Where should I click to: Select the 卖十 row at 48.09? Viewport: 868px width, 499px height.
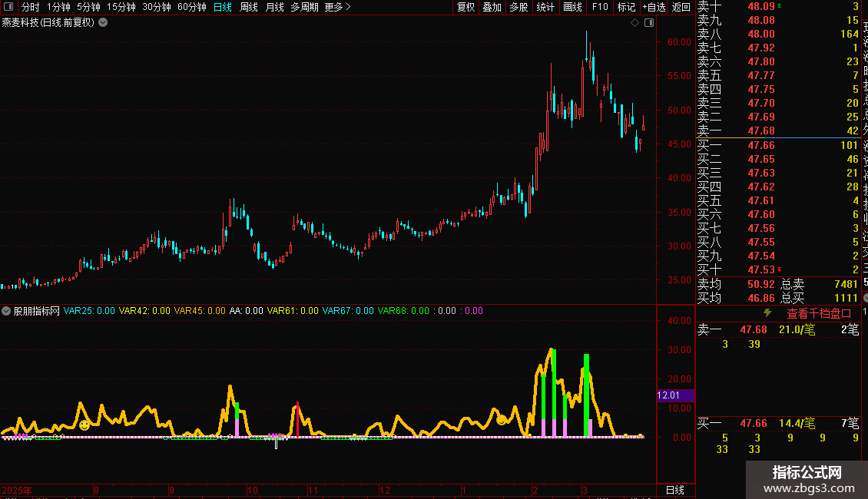[x=778, y=6]
